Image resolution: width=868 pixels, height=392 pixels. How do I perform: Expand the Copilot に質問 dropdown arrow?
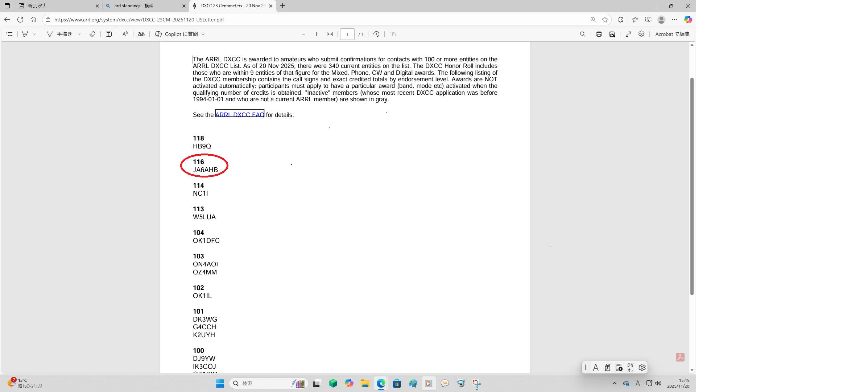[203, 34]
